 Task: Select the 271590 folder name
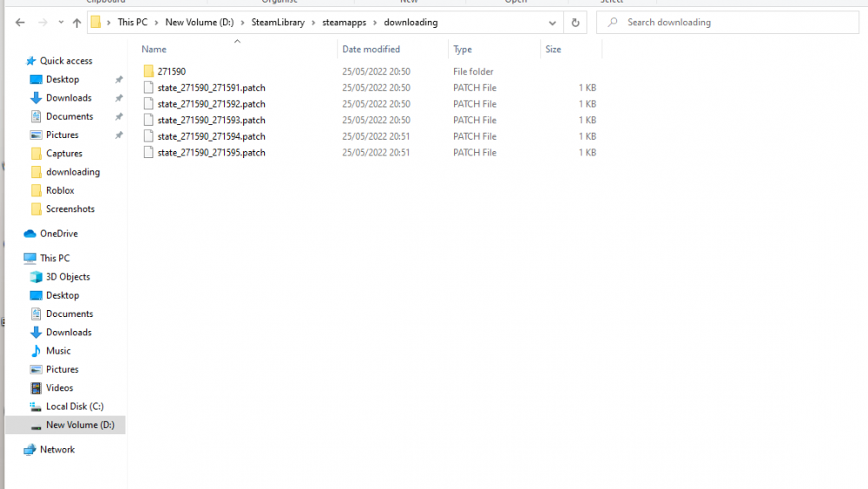172,71
